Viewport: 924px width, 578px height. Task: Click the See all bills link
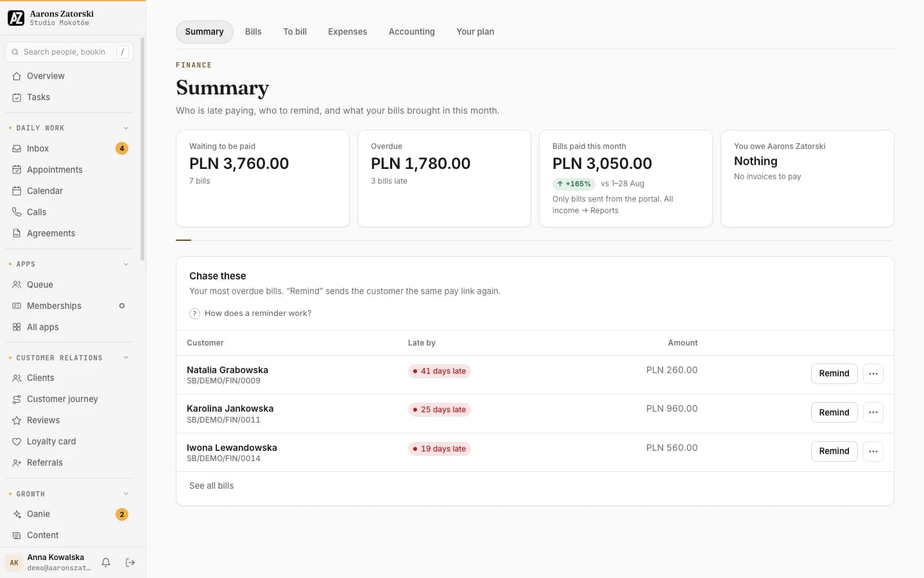pyautogui.click(x=211, y=486)
